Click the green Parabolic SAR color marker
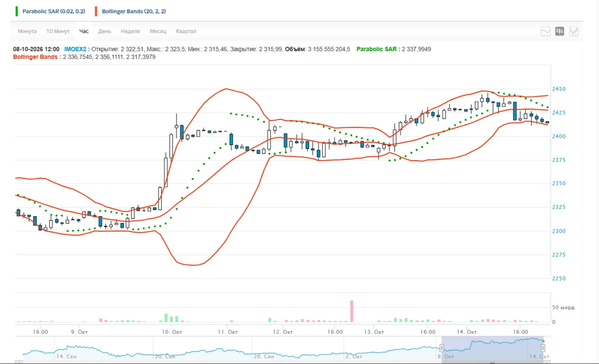 pos(17,12)
